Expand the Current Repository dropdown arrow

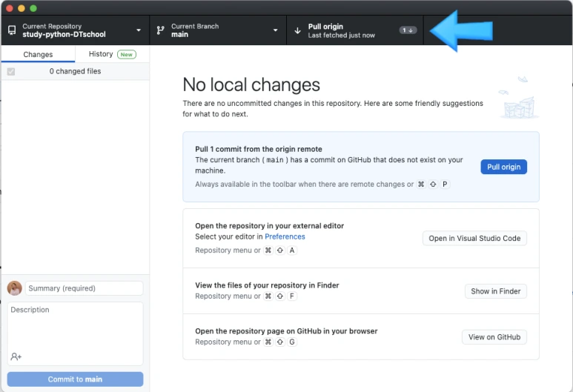[139, 30]
